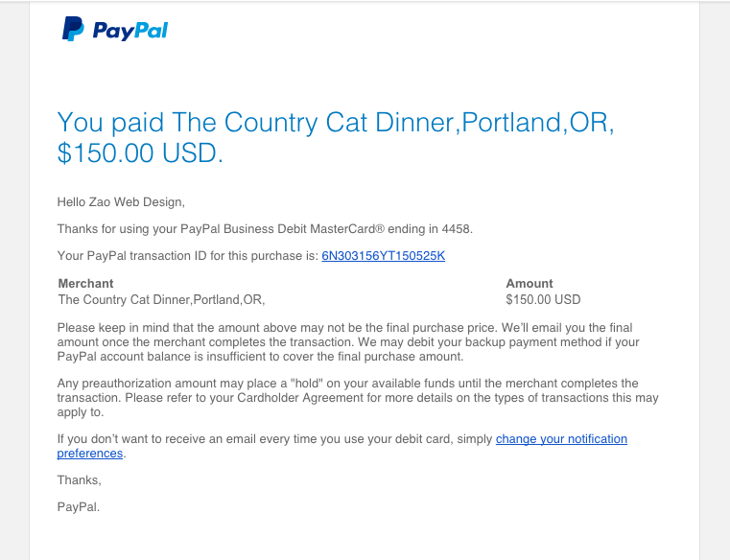Click the "Hello Zao Web Design," greeting

(121, 201)
